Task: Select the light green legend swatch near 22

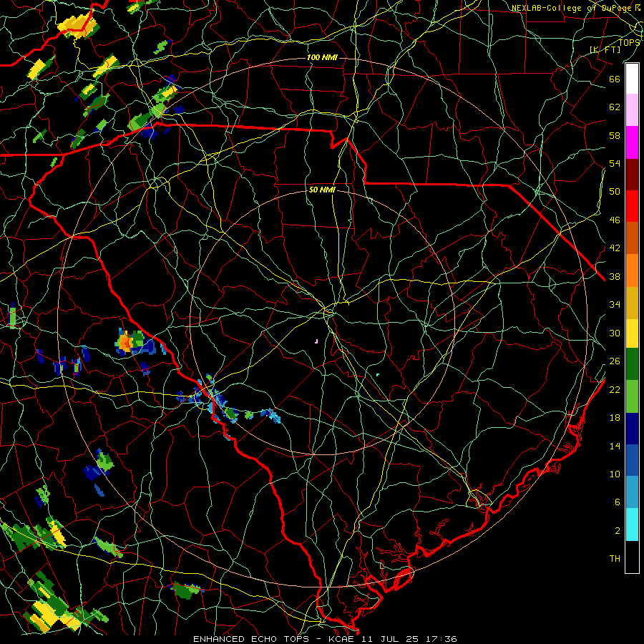Action: pyautogui.click(x=632, y=396)
